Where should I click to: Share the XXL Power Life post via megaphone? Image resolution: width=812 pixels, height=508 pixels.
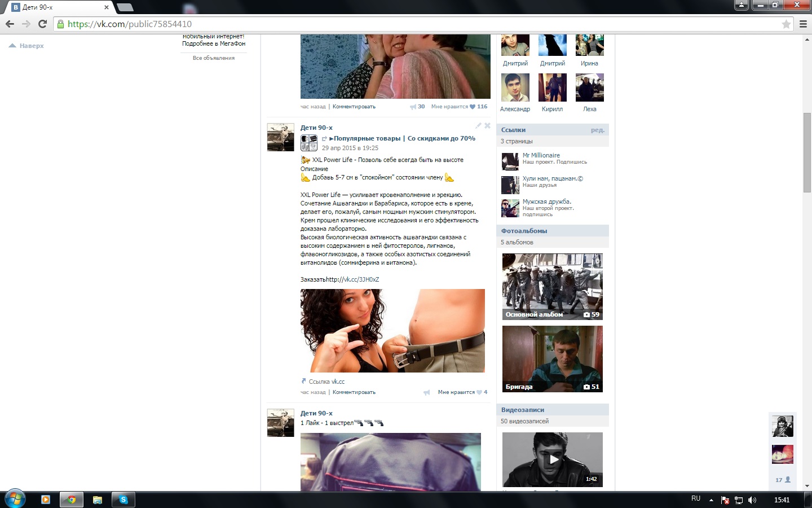[x=427, y=392]
